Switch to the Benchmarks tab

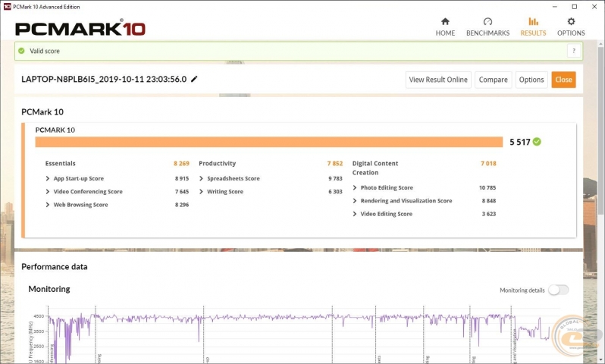click(x=487, y=27)
